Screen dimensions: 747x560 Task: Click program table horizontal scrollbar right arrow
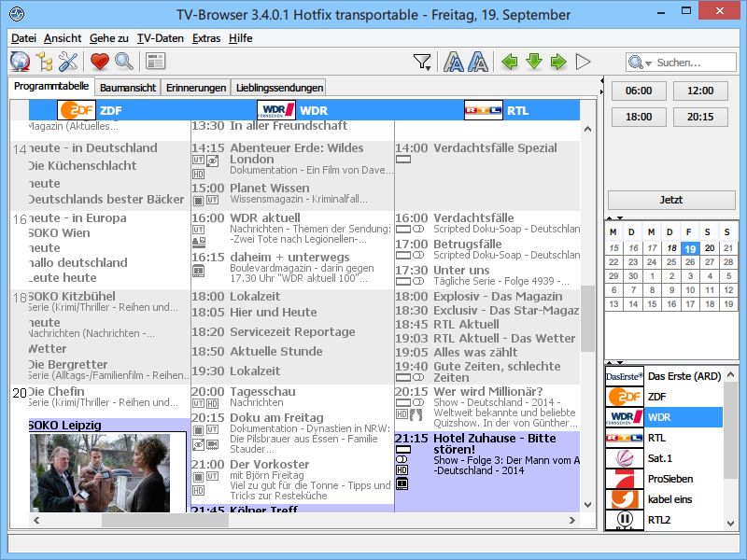[x=571, y=521]
